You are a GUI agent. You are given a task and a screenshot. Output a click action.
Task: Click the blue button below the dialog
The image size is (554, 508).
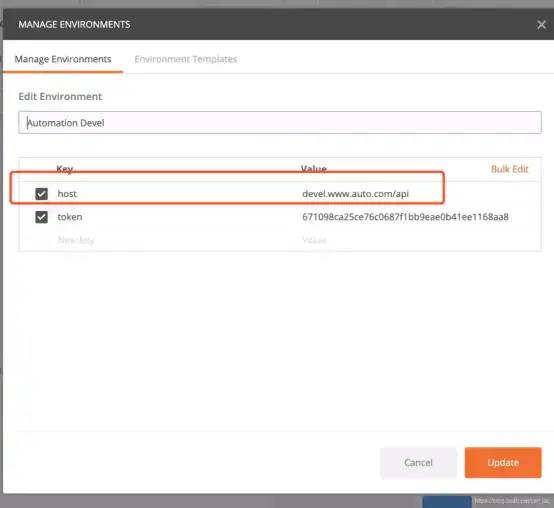point(447,502)
